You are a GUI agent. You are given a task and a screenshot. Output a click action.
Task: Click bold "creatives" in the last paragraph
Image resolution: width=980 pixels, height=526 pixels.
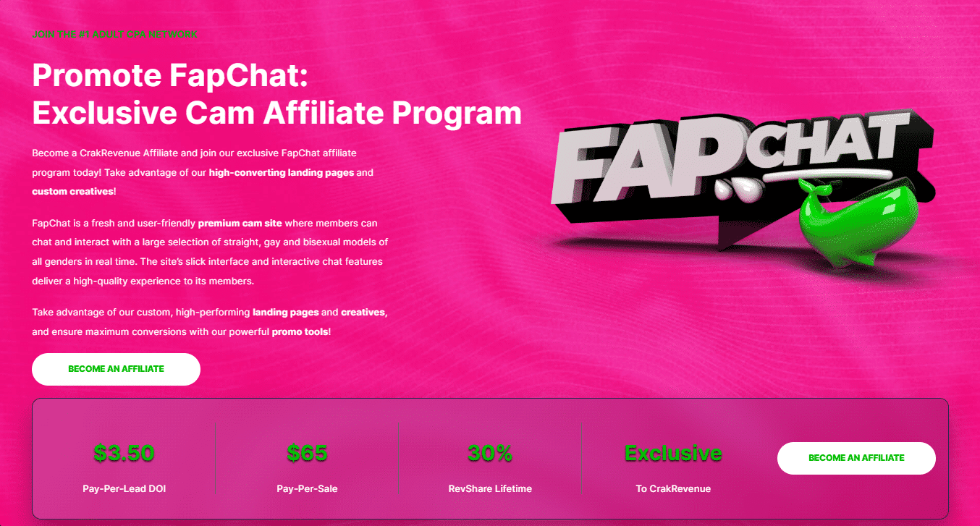pyautogui.click(x=363, y=313)
